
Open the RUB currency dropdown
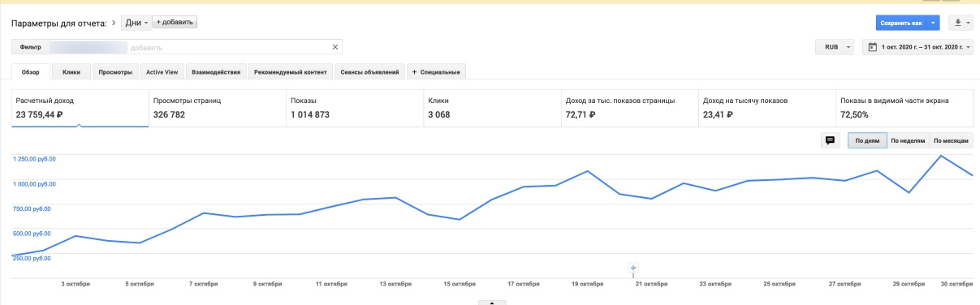tap(834, 47)
